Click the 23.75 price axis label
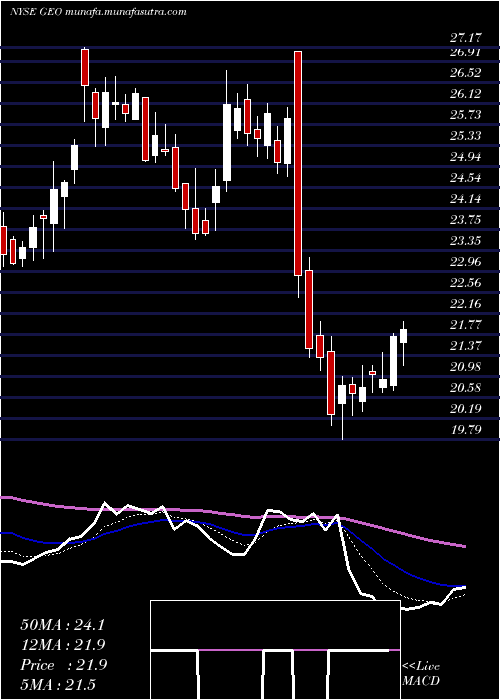Screen dimensions: 500x700 click(465, 220)
